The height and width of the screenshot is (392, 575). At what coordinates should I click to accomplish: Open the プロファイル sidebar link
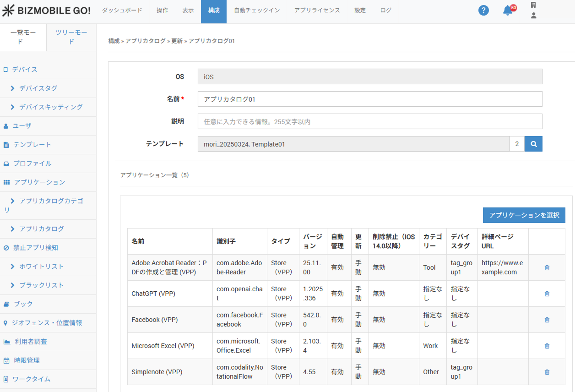[x=32, y=163]
